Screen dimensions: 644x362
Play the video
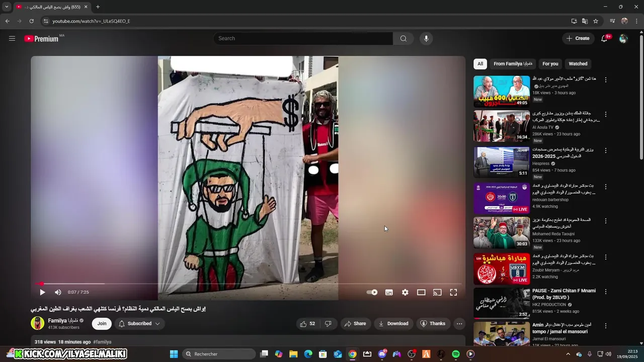pos(42,292)
